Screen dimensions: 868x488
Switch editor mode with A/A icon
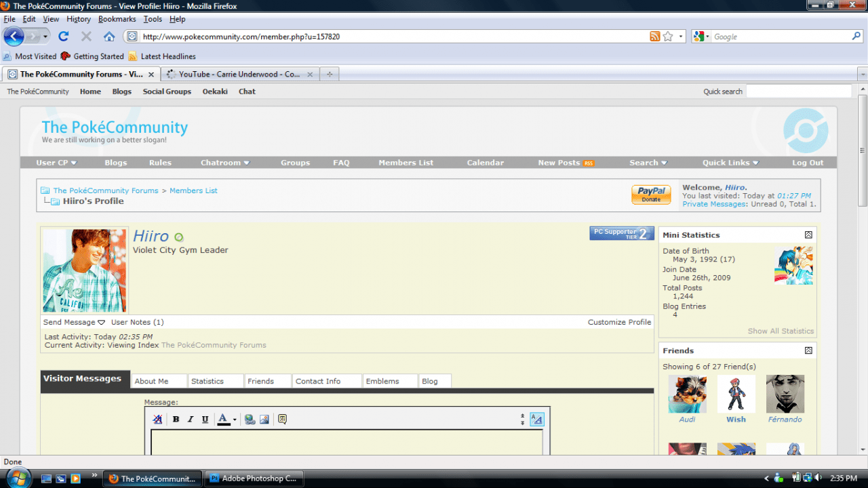point(536,420)
